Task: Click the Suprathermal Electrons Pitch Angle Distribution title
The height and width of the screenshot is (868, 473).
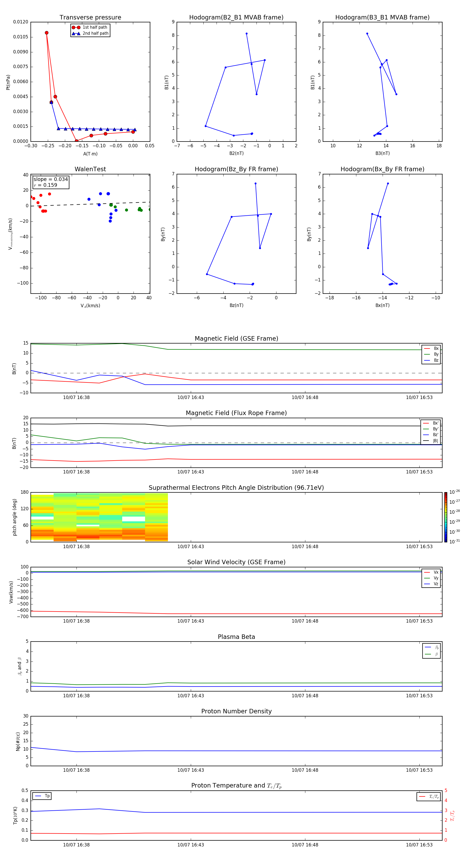Action: [x=236, y=488]
